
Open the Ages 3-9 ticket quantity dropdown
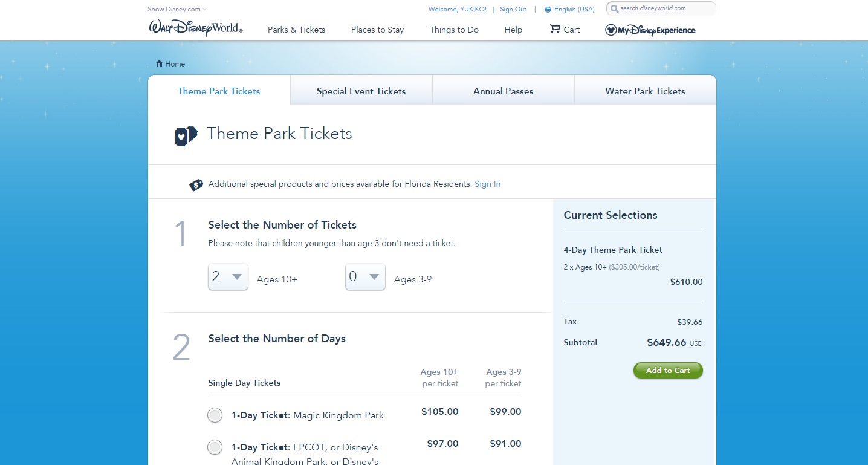click(365, 277)
